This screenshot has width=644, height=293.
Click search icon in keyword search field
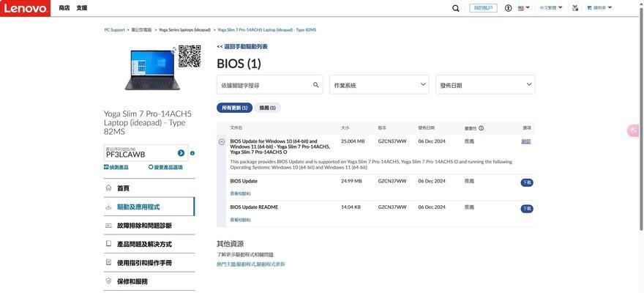coord(316,85)
